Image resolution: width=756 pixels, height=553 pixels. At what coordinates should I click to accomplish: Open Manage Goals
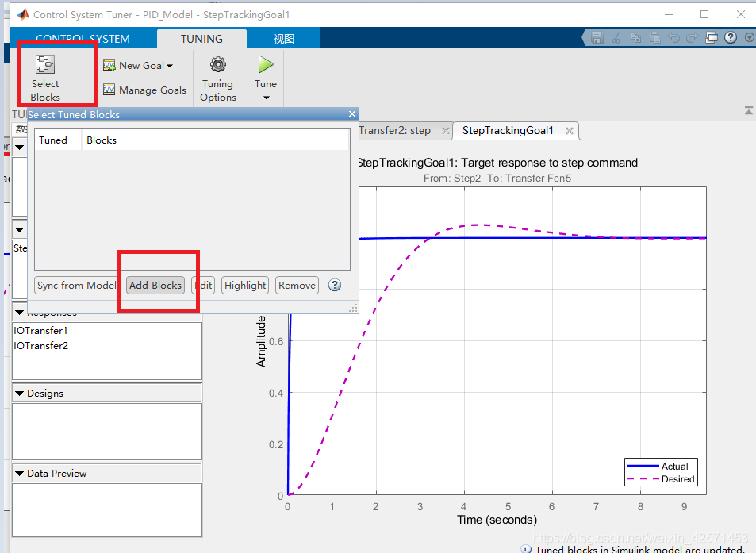click(144, 90)
